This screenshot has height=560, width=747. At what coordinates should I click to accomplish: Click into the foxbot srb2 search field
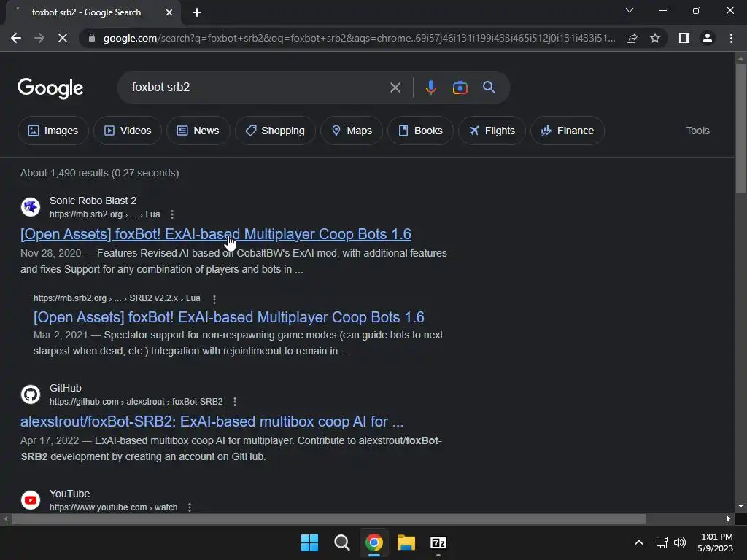[x=258, y=87]
